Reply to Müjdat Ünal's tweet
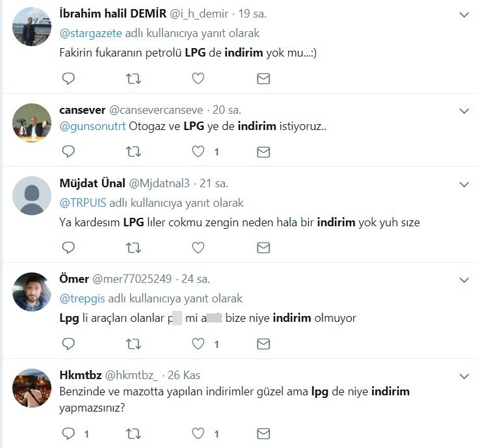478x448 pixels. [x=68, y=248]
